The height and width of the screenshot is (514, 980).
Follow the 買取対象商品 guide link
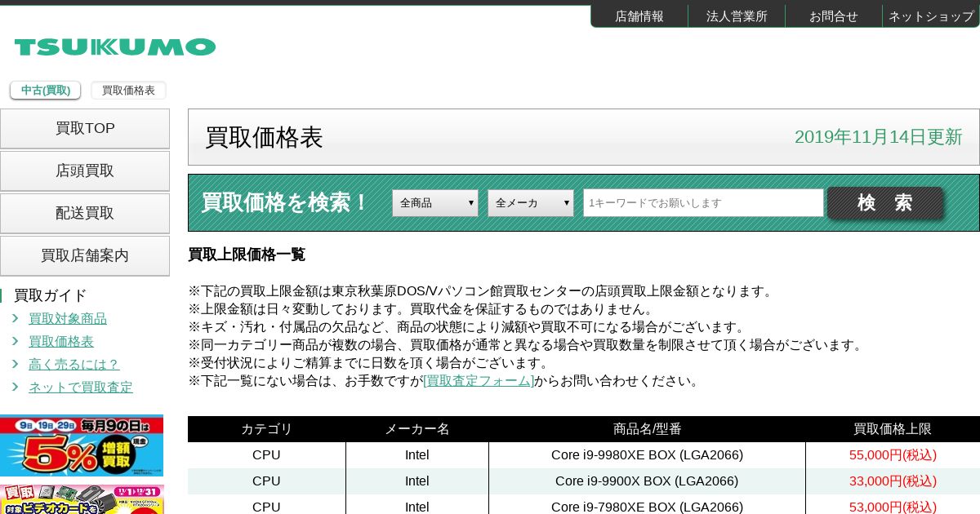[68, 318]
